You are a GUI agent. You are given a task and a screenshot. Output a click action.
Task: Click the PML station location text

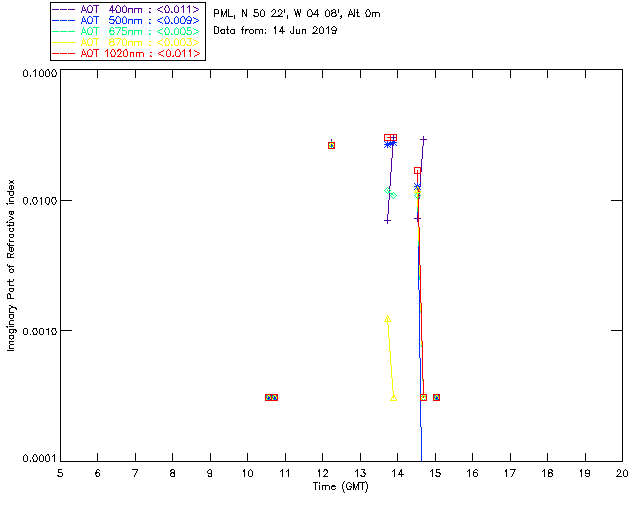pos(297,14)
